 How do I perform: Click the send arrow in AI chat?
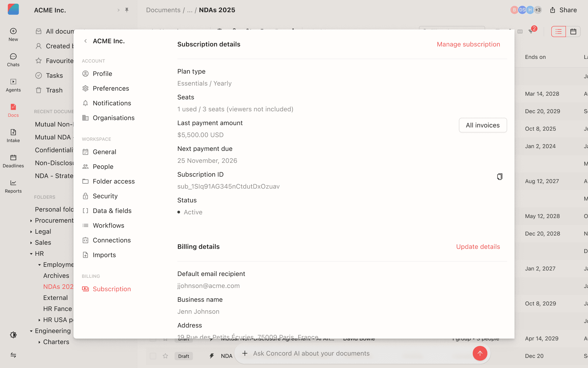tap(480, 353)
